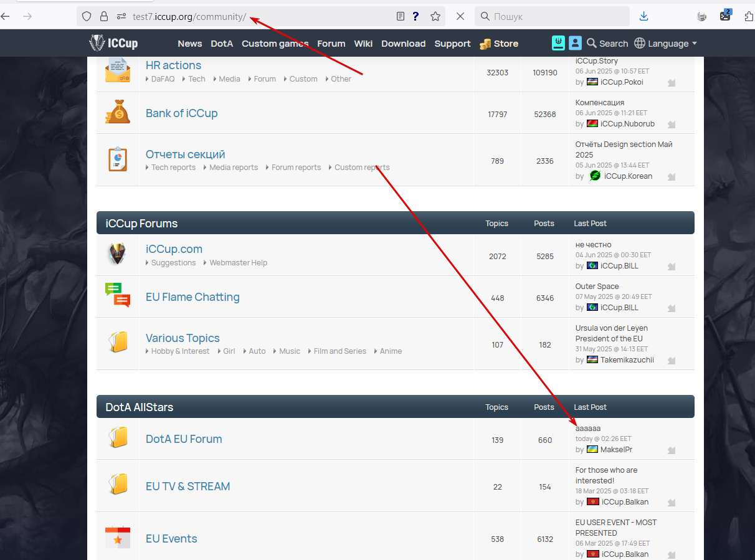Click the browser back arrow
Image resolution: width=755 pixels, height=560 pixels.
(6, 16)
